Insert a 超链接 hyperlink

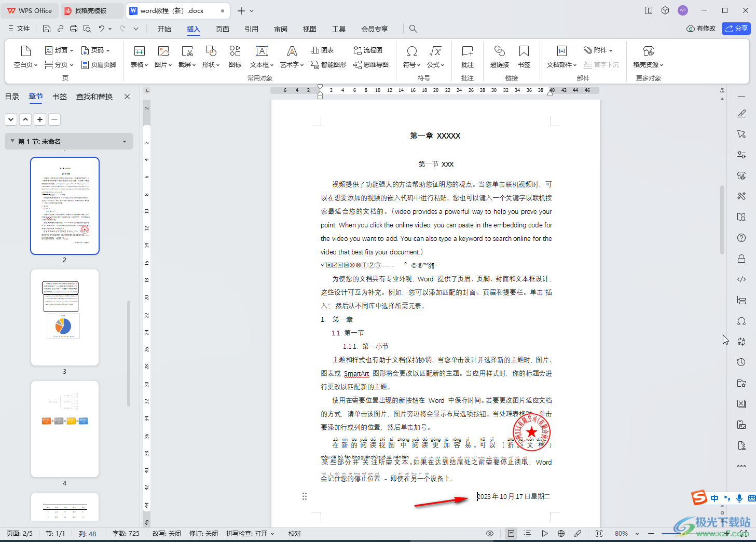coord(499,56)
